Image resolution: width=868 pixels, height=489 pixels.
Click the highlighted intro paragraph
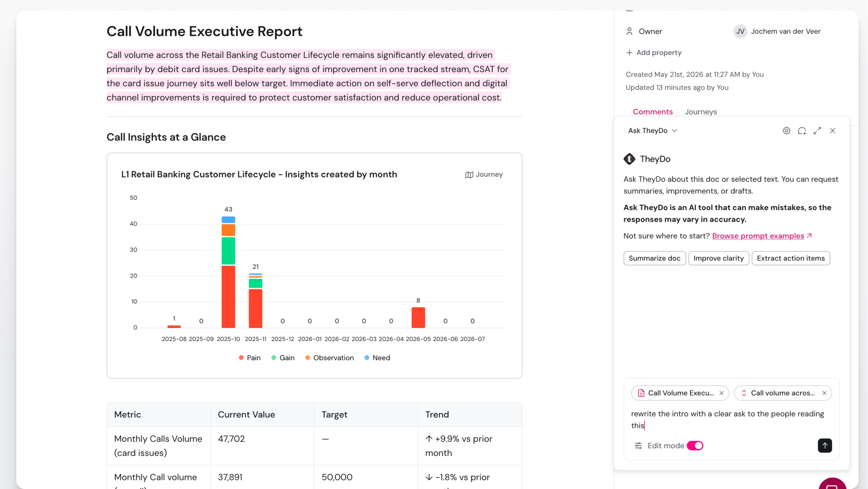307,76
